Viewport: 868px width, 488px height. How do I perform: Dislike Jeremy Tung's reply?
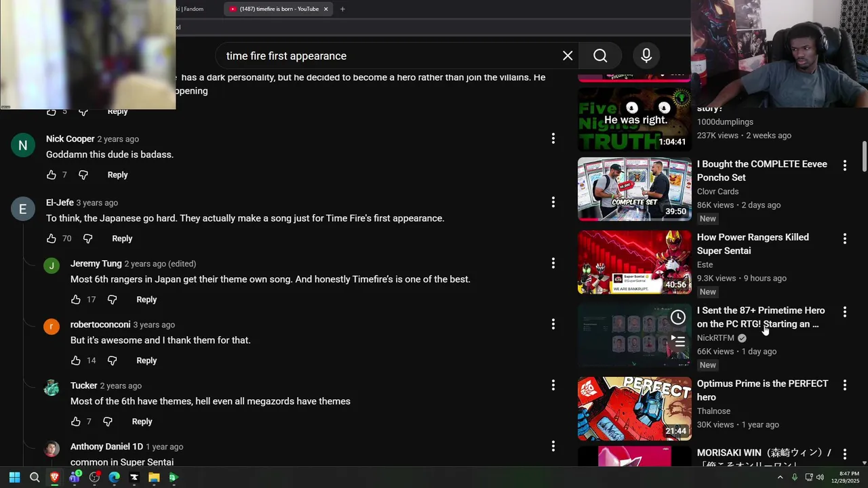tap(112, 300)
